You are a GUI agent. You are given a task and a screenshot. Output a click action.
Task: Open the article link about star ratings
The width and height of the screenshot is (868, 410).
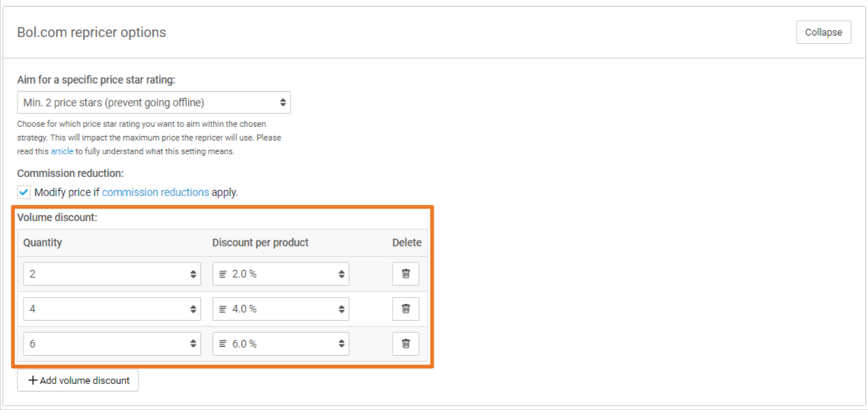pyautogui.click(x=62, y=151)
